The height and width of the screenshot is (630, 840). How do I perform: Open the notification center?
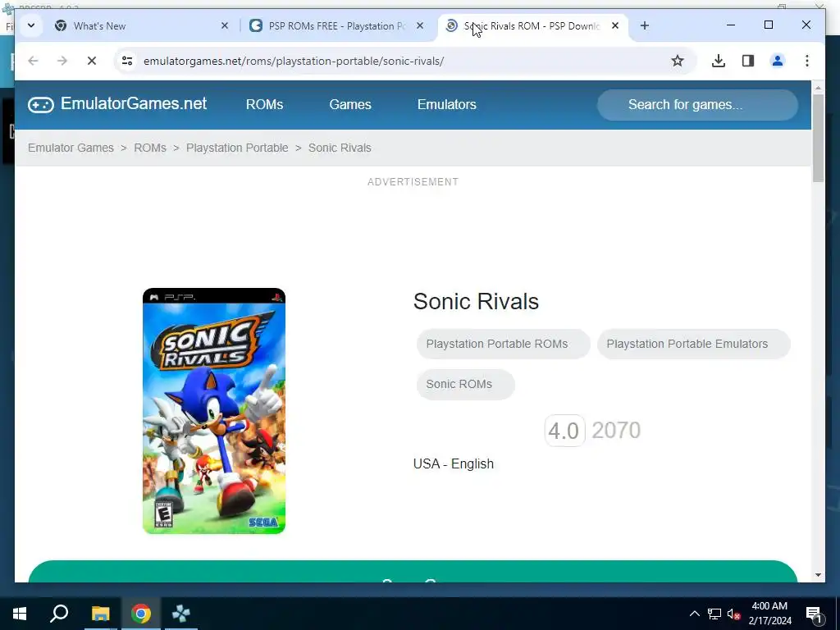click(815, 614)
